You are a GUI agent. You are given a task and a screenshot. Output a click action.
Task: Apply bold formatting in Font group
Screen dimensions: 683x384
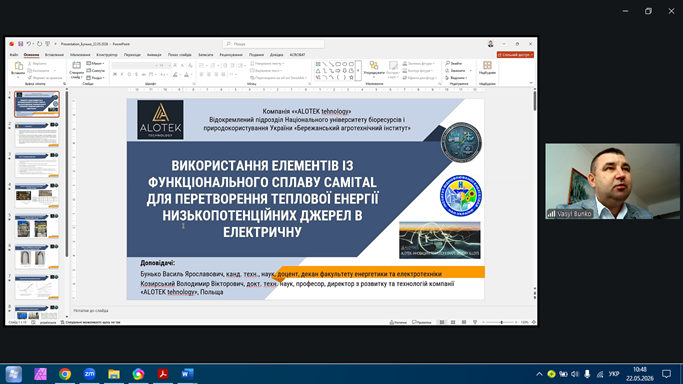pyautogui.click(x=115, y=74)
